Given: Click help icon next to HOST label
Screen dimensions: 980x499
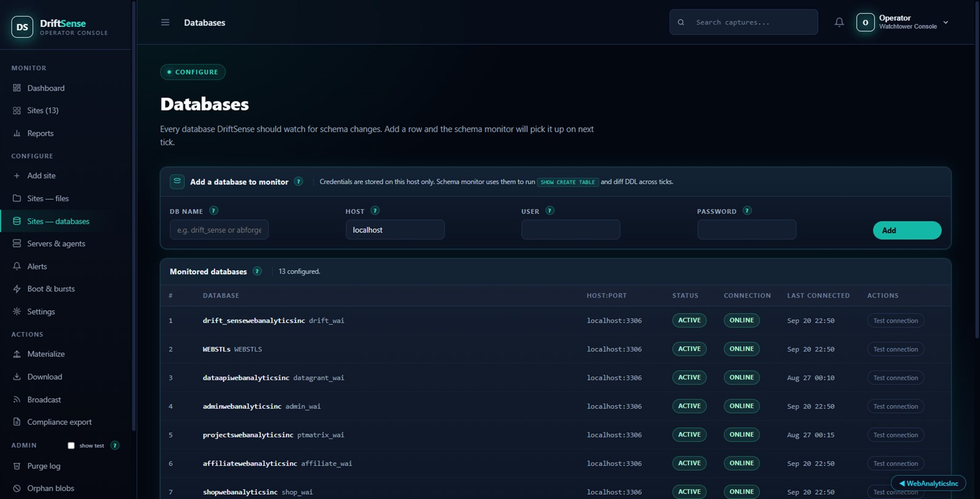Looking at the screenshot, I should tap(375, 211).
